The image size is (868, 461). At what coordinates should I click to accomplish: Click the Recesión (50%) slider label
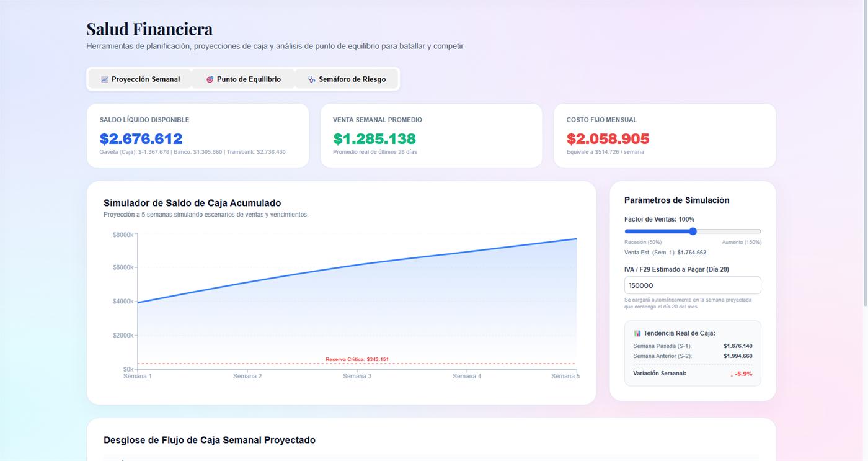643,242
